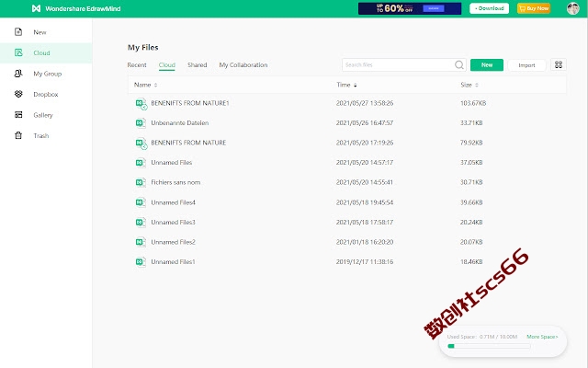Click file icon of Unnamed Files1
Screen dimensions: 588x368
click(141, 261)
